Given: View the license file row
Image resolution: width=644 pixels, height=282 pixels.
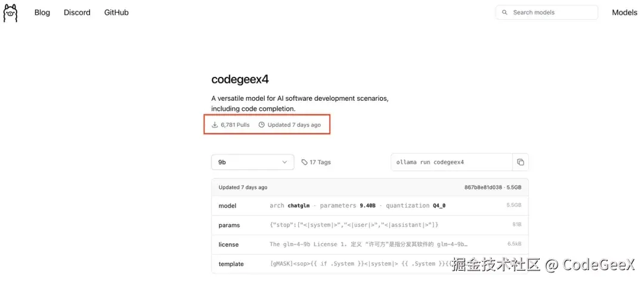Looking at the screenshot, I should (x=370, y=244).
